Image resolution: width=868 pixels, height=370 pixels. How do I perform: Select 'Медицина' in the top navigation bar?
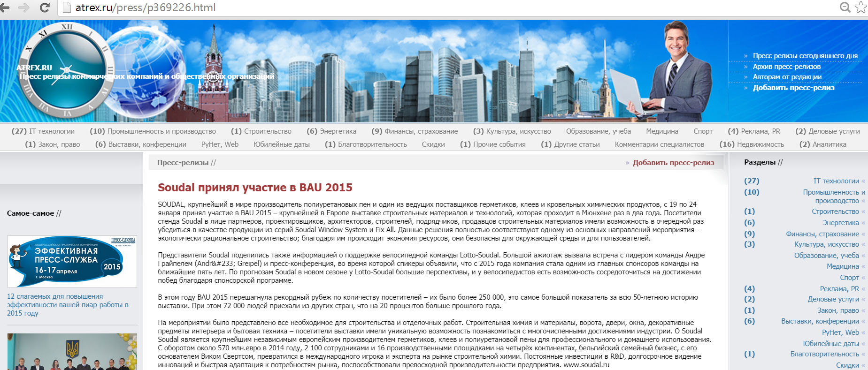click(x=662, y=131)
